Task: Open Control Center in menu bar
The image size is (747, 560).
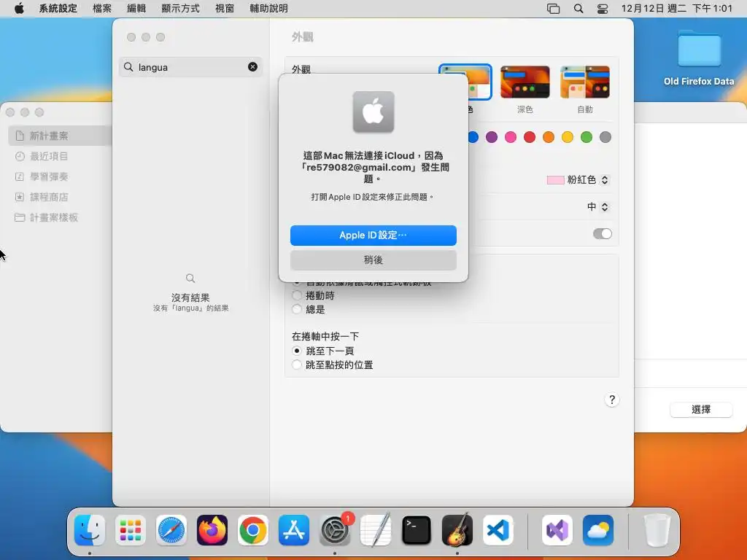Action: pos(603,9)
